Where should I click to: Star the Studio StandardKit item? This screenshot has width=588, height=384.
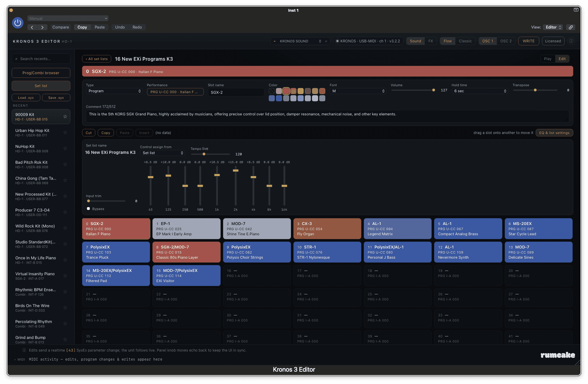tap(65, 244)
